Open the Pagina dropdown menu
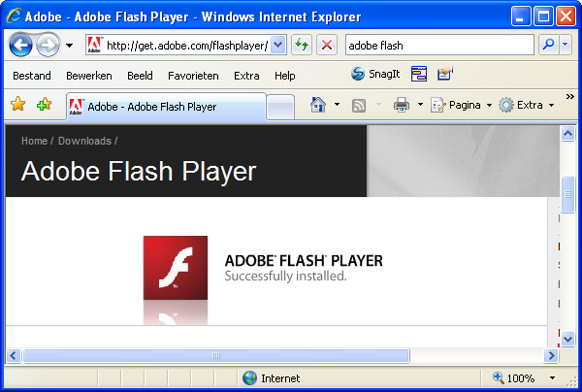This screenshot has height=392, width=582. (488, 105)
